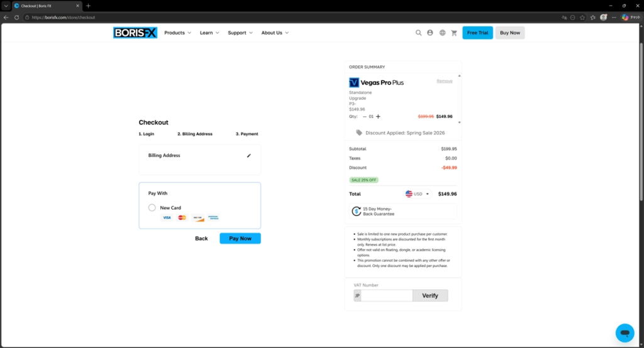644x348 pixels.
Task: Increase quantity with the plus button
Action: click(378, 116)
